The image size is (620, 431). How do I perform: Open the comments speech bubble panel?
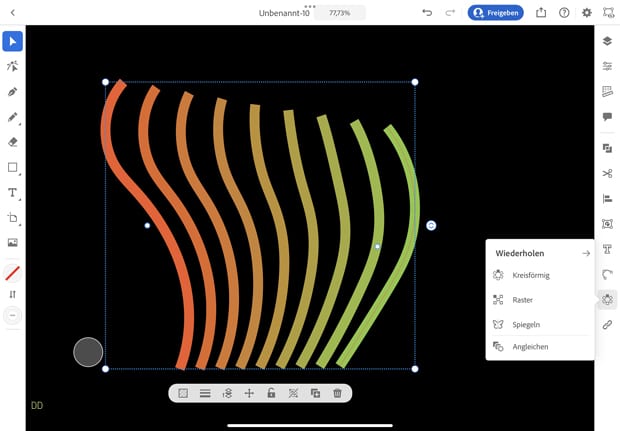607,117
